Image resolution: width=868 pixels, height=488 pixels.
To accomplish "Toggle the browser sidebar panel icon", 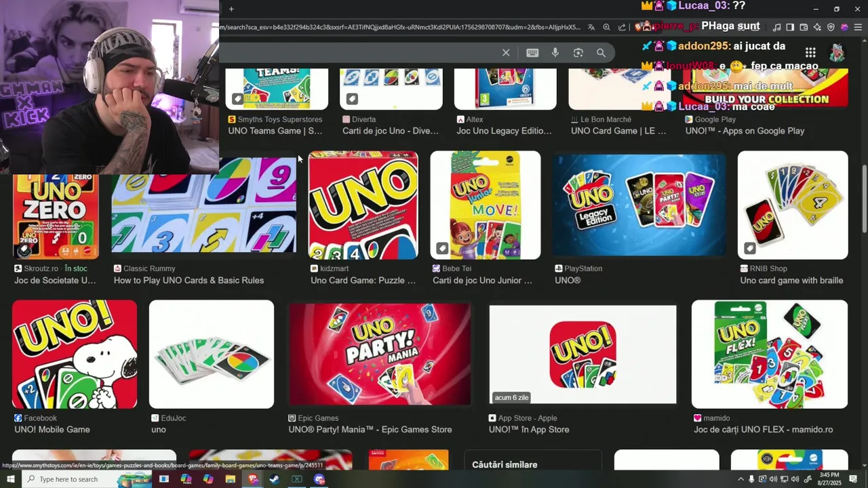I will 790,27.
